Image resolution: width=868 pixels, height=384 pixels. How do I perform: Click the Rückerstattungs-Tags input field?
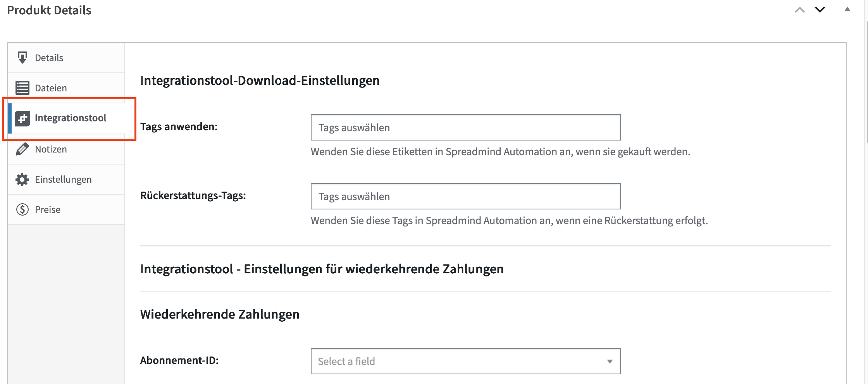[x=465, y=196]
